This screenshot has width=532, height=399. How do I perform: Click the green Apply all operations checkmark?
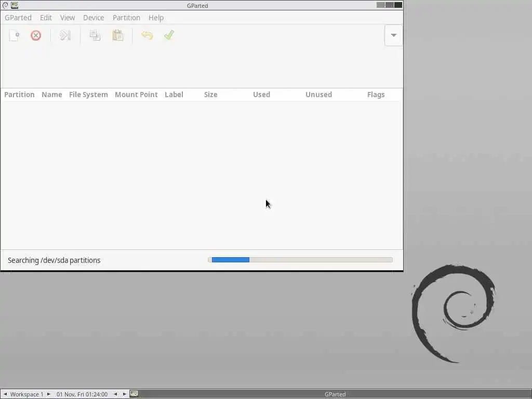169,35
